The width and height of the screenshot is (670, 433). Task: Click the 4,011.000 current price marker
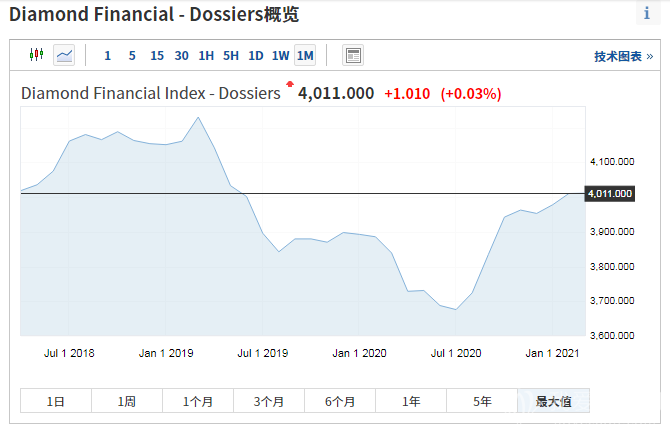(610, 193)
